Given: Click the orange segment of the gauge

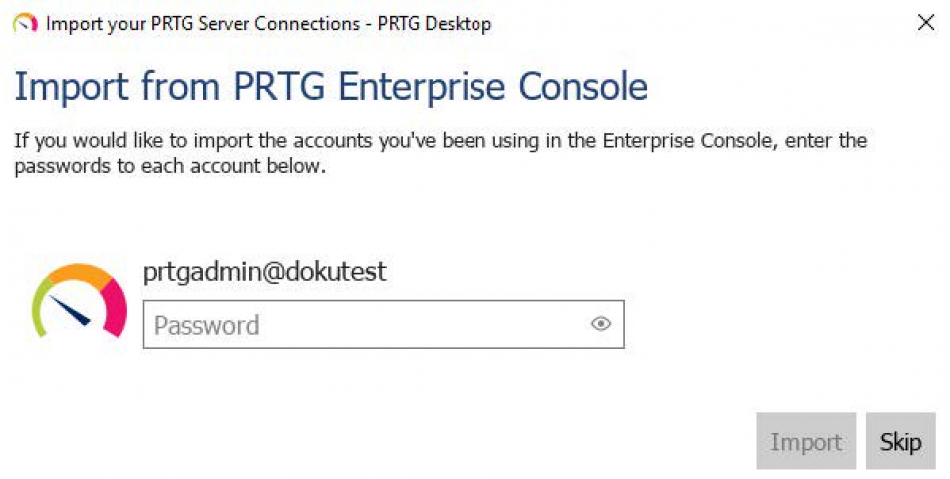Looking at the screenshot, I should [x=79, y=274].
